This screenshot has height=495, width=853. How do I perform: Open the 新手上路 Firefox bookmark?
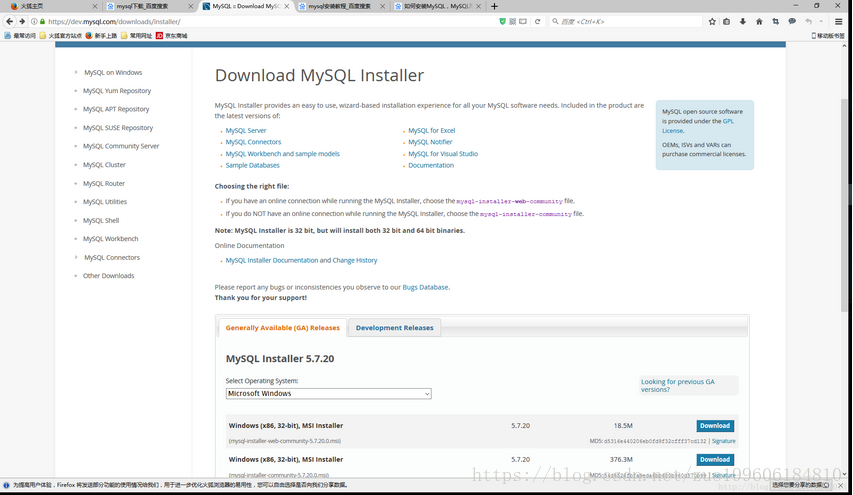(x=101, y=35)
